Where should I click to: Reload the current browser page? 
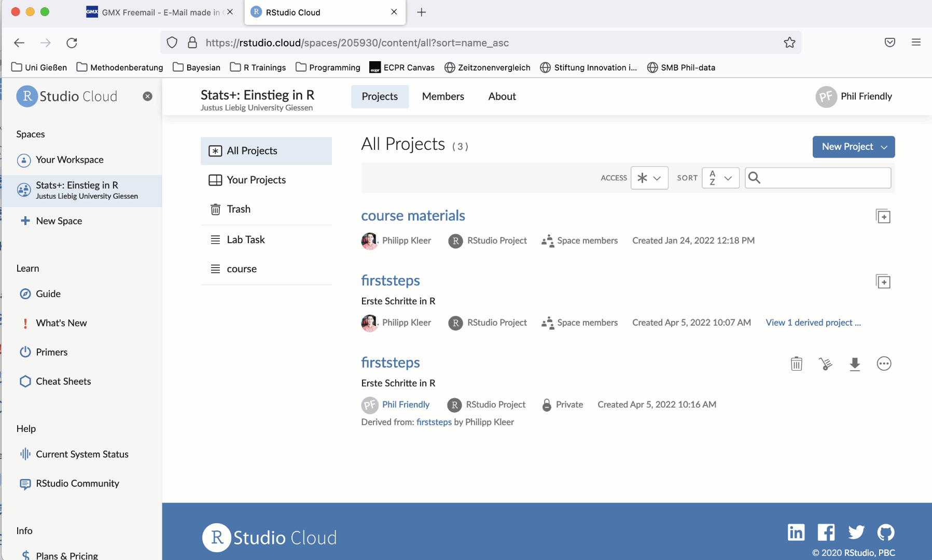point(72,43)
